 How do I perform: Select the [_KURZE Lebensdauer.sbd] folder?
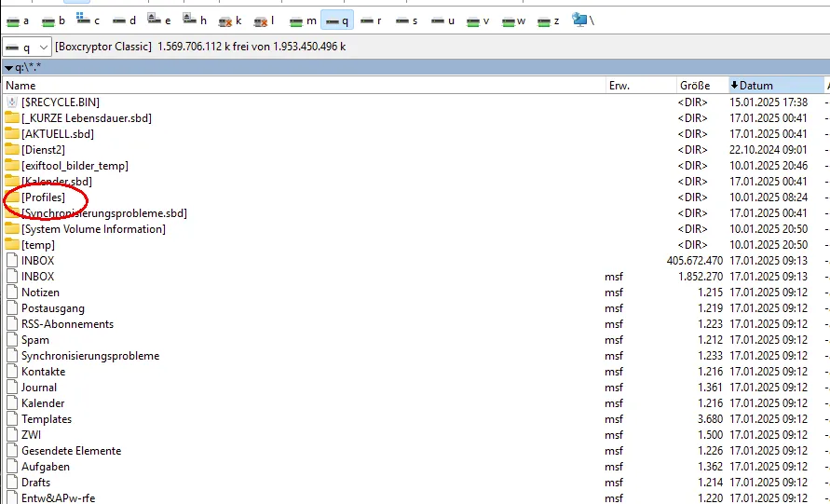tap(87, 118)
